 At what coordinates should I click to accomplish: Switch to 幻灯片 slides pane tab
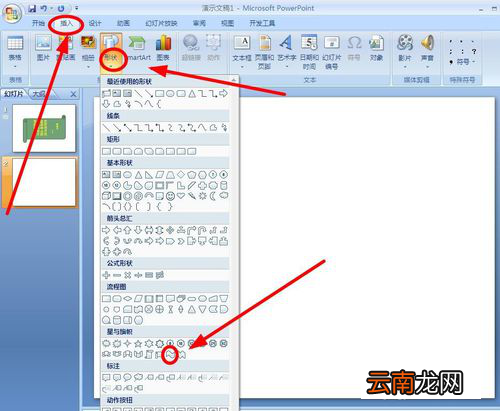coord(14,94)
